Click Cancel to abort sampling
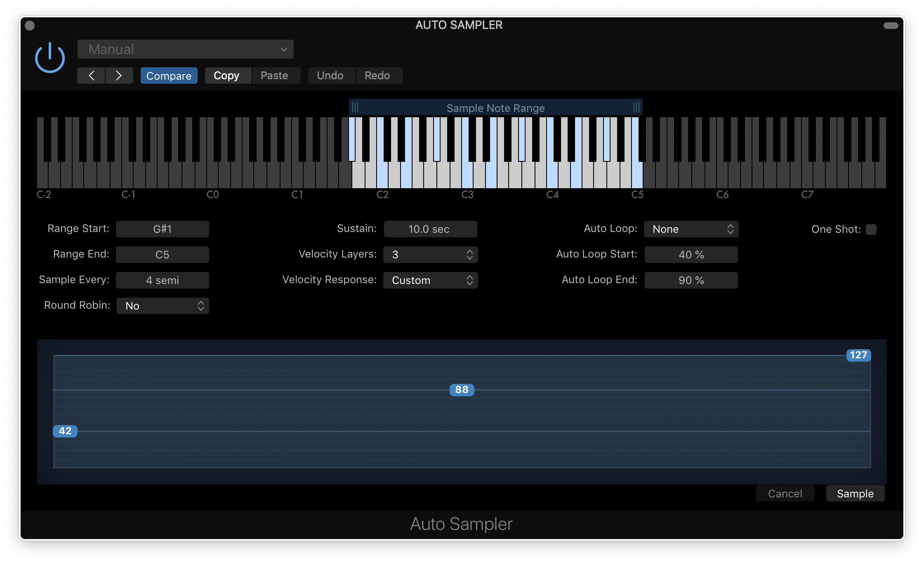The width and height of the screenshot is (924, 563). pos(785,493)
